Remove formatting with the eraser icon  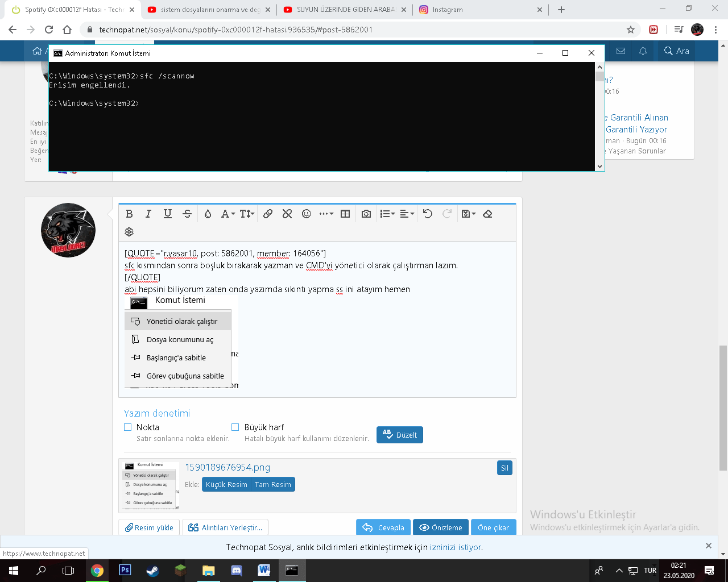[487, 214]
